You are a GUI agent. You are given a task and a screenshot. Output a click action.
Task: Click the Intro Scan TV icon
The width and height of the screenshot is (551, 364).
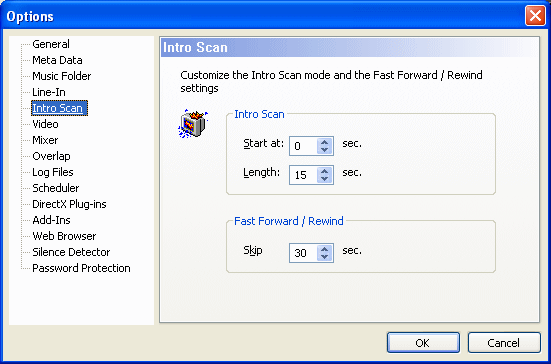click(x=193, y=123)
